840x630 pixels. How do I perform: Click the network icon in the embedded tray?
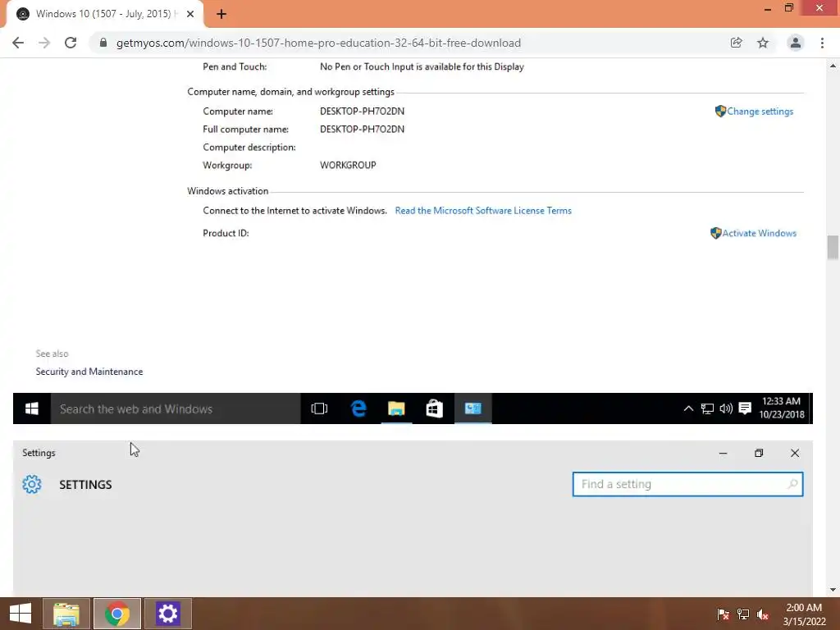(x=707, y=409)
